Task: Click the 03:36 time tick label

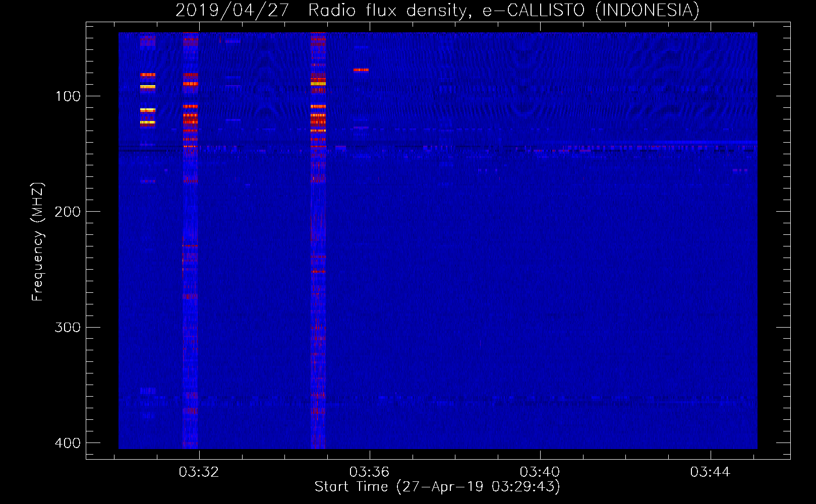Action: 369,472
